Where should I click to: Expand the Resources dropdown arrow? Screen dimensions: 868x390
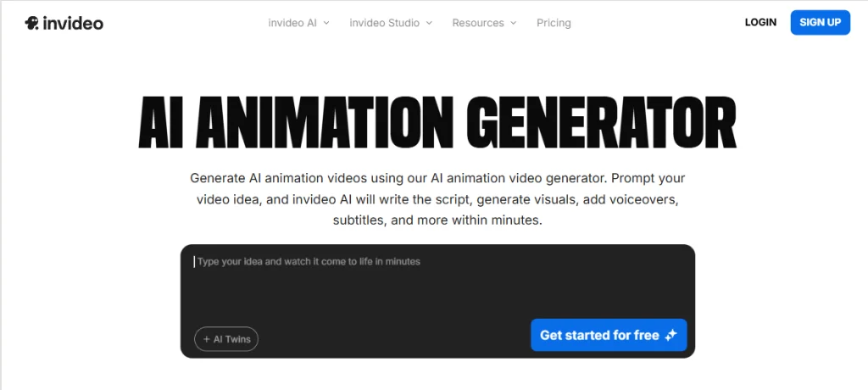point(513,23)
